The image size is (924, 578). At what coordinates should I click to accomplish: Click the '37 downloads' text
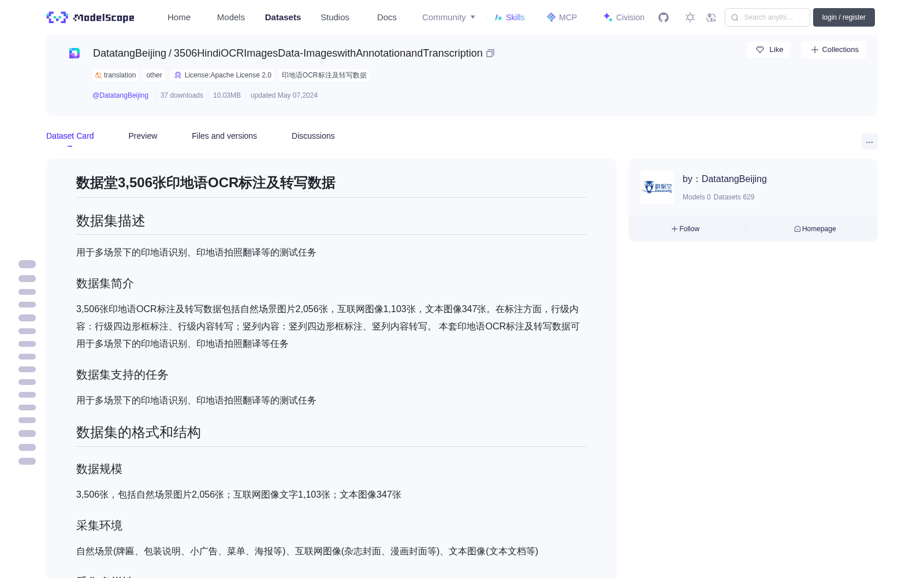[182, 95]
